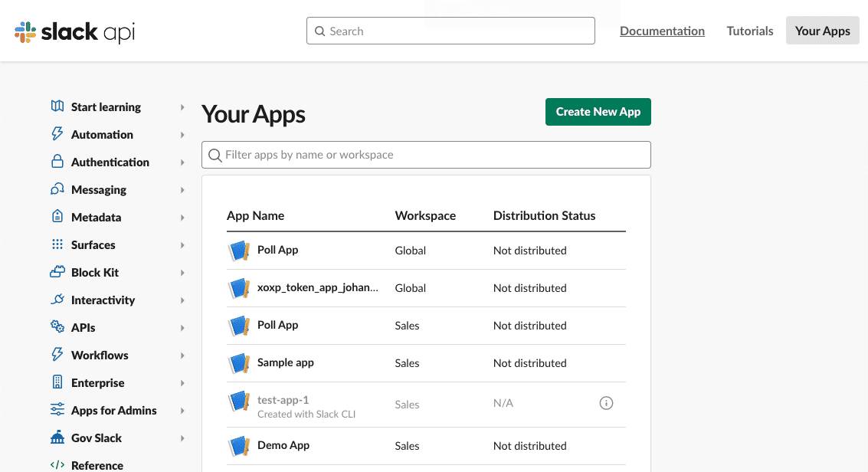Click the Global Poll App icon

click(239, 250)
